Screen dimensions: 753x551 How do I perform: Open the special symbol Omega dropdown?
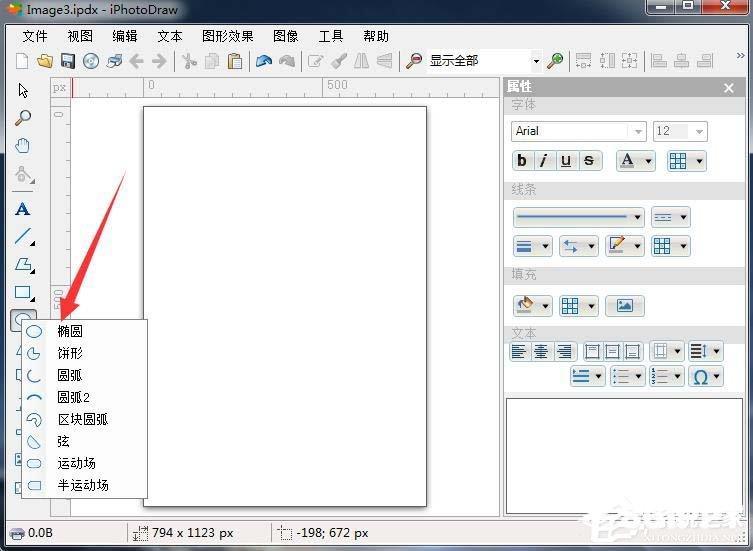(705, 377)
